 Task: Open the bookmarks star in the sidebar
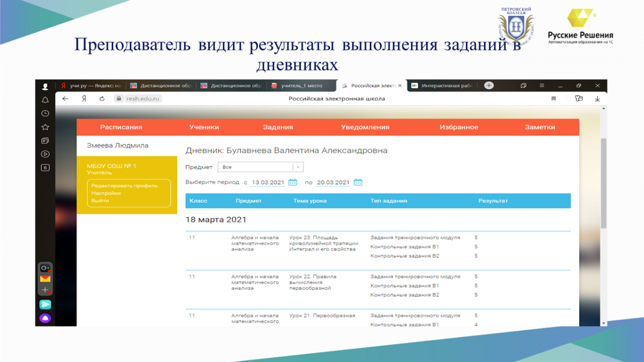pos(45,127)
